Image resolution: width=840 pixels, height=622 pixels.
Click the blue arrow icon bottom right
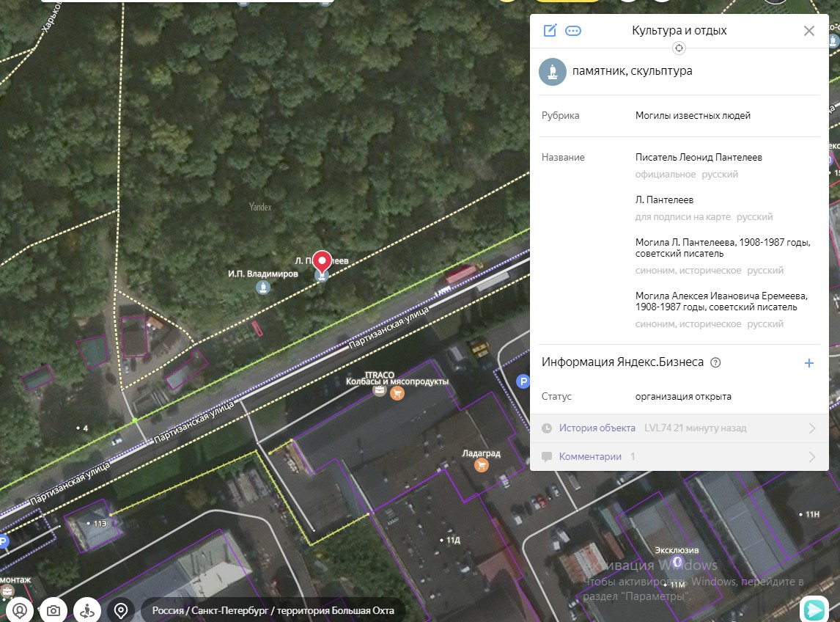click(813, 610)
